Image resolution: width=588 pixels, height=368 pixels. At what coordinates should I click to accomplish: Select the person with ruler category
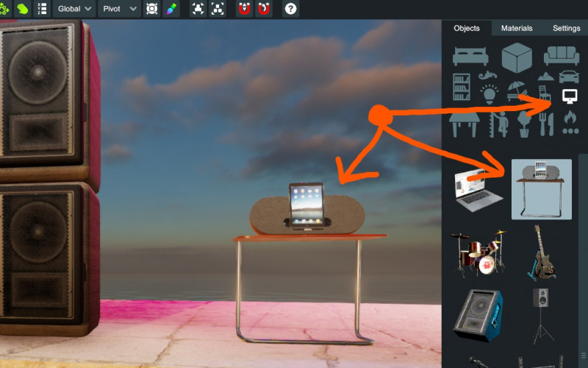click(499, 124)
